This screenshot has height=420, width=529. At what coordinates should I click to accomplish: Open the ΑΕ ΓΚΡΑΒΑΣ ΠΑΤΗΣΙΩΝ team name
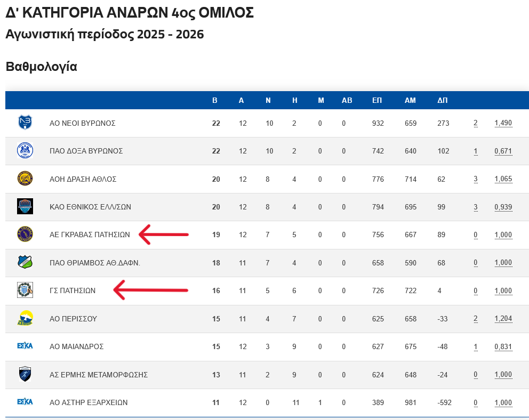[90, 235]
